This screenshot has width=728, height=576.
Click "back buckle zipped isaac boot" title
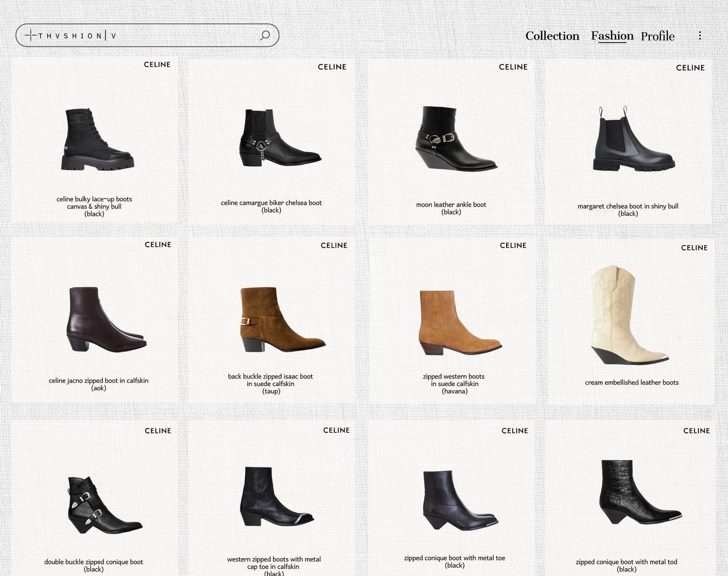pyautogui.click(x=271, y=377)
